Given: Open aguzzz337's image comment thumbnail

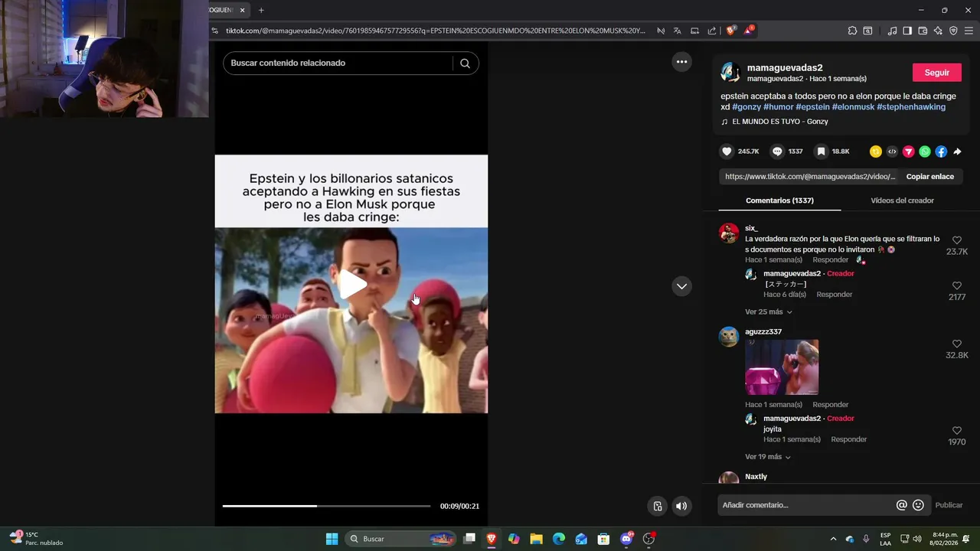Looking at the screenshot, I should [x=782, y=367].
